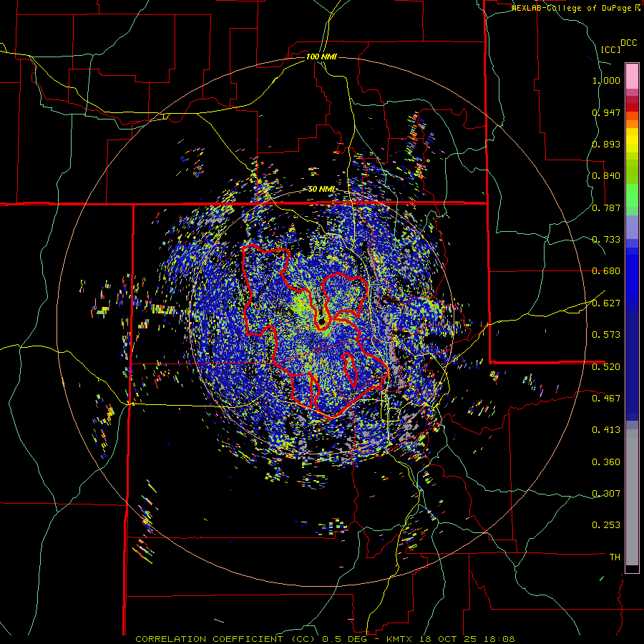Click the 0.733 color scale value
Viewport: 644px width, 644px height.
[x=606, y=240]
